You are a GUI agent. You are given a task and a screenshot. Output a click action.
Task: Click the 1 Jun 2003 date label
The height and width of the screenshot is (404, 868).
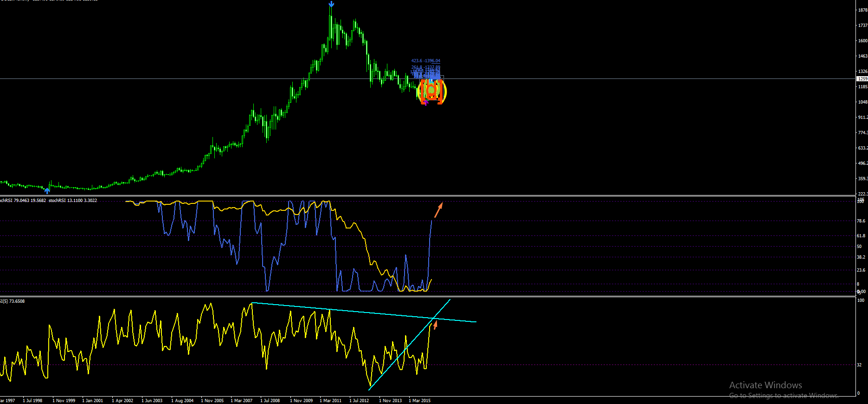(x=152, y=400)
